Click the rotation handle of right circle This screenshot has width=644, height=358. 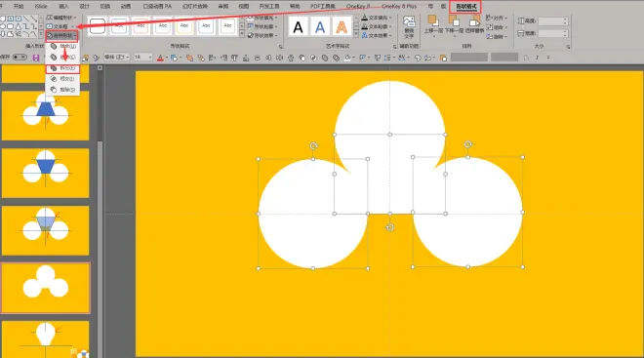(467, 144)
